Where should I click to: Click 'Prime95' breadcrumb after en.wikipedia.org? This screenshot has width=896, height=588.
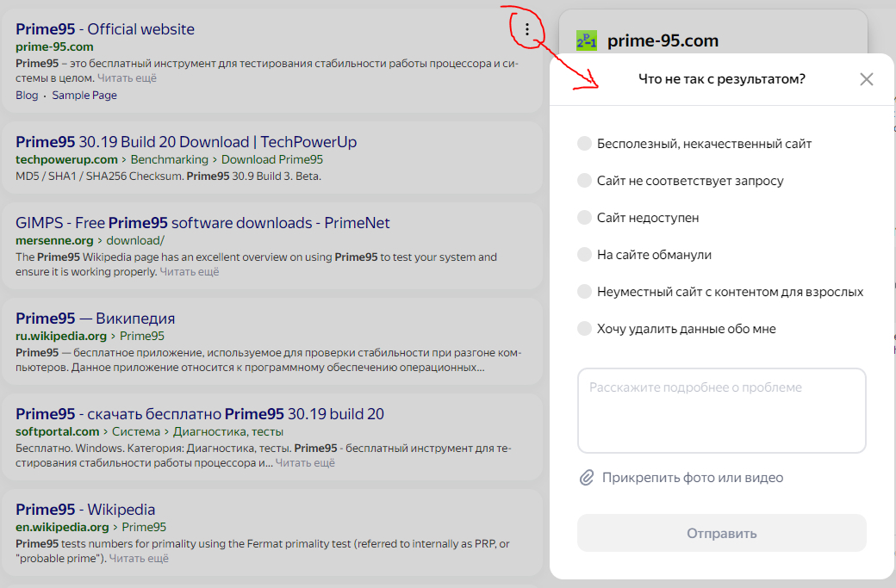point(144,527)
